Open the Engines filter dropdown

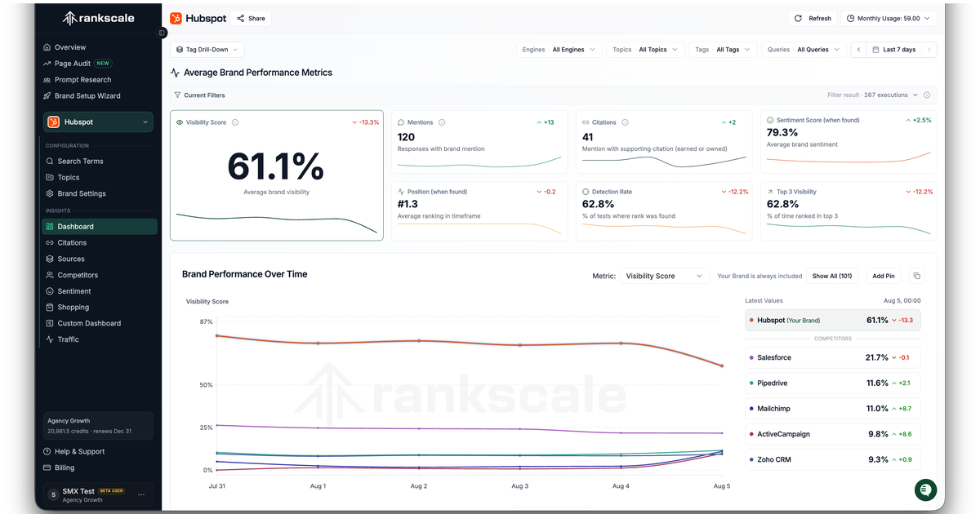(x=560, y=50)
